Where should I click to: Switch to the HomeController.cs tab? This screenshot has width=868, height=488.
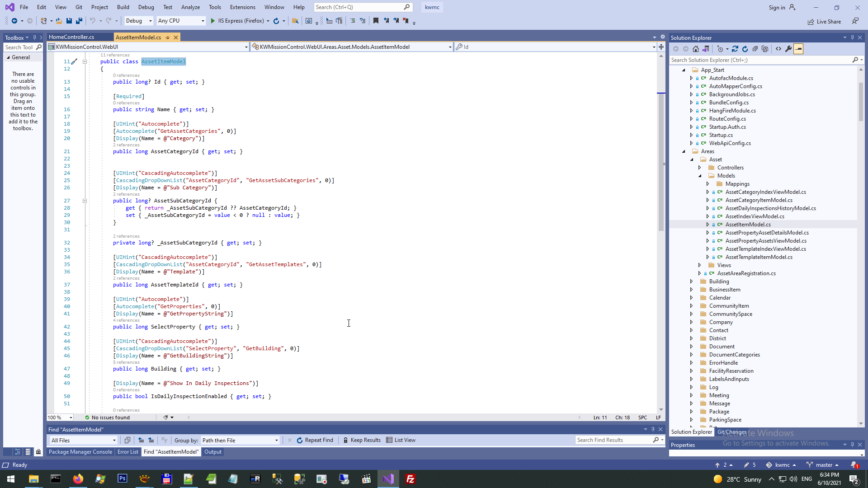(x=71, y=37)
